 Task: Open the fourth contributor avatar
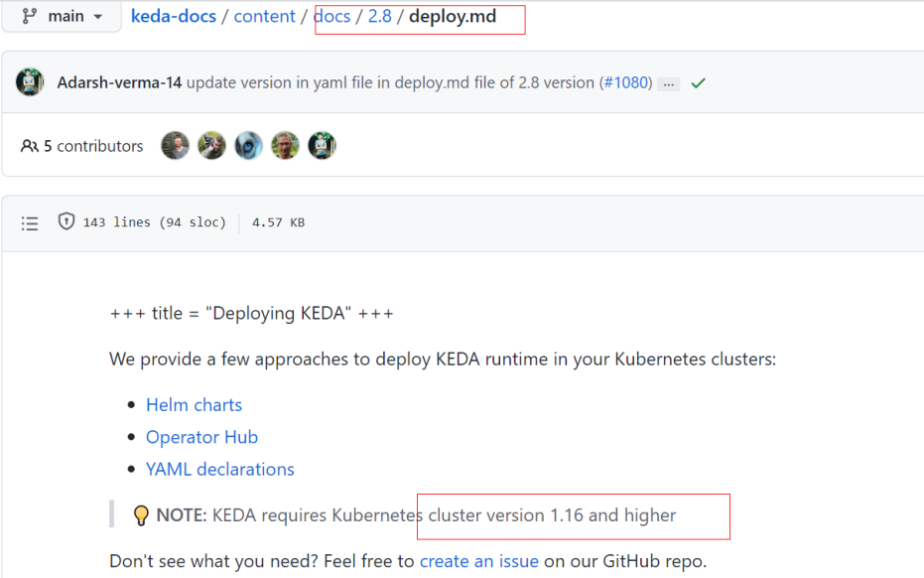[285, 146]
